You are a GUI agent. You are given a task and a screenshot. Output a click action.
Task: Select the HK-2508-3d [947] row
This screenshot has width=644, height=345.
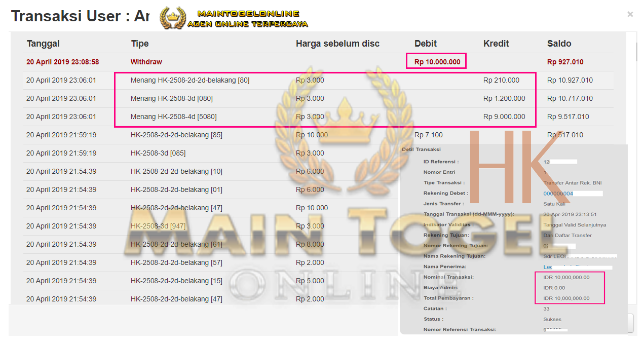pos(159,226)
